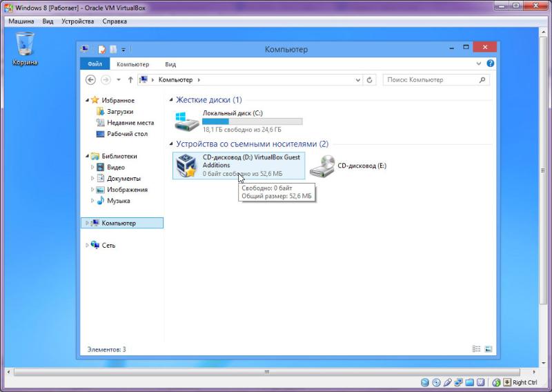Screen dimensions: 552x392
Task: Click the VirtualBox vertical scrollbar thumb
Action: pos(543,170)
